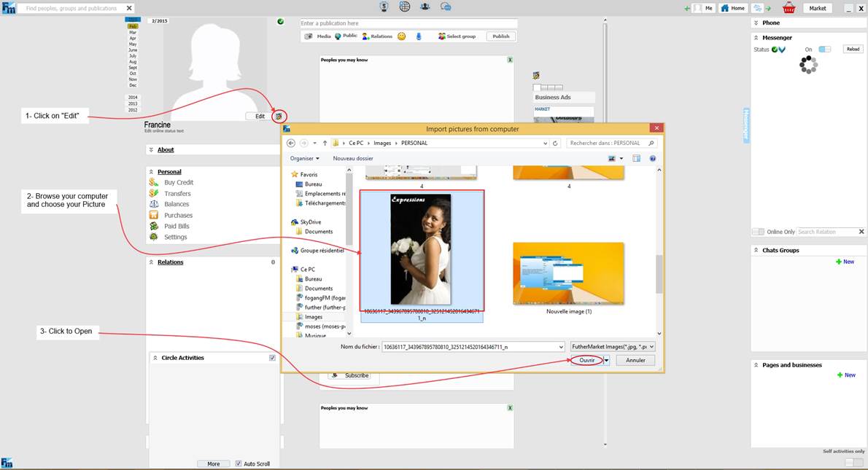The width and height of the screenshot is (868, 470).
Task: Select year 2014 in timeline list
Action: [x=133, y=98]
